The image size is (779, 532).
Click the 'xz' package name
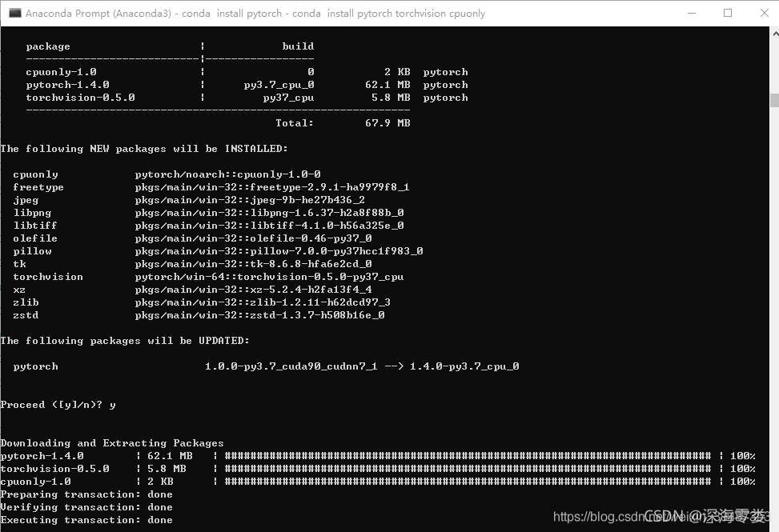(x=19, y=290)
